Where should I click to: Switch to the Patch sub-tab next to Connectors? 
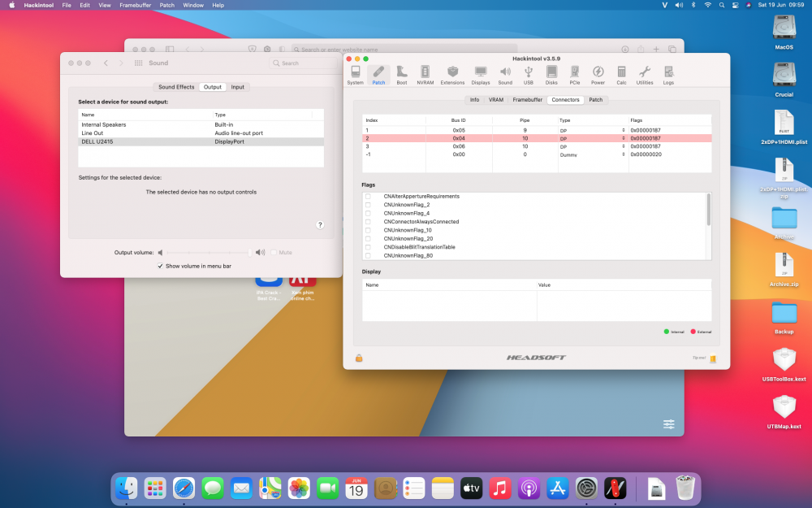tap(595, 99)
